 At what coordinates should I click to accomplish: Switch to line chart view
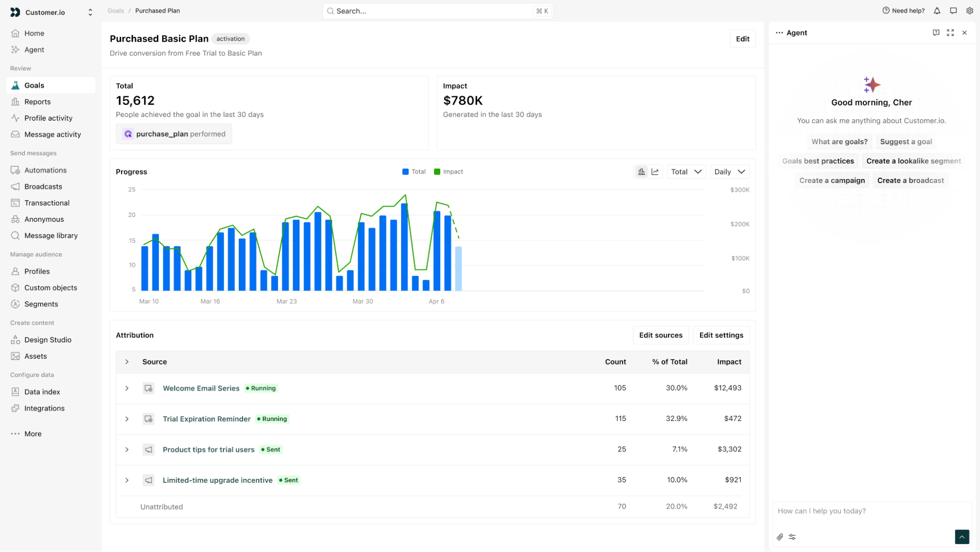[655, 172]
